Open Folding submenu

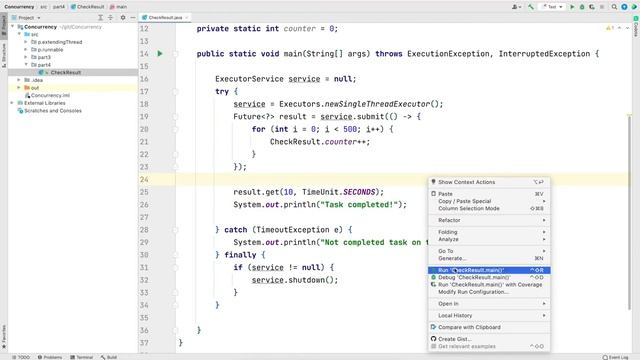[489, 232]
